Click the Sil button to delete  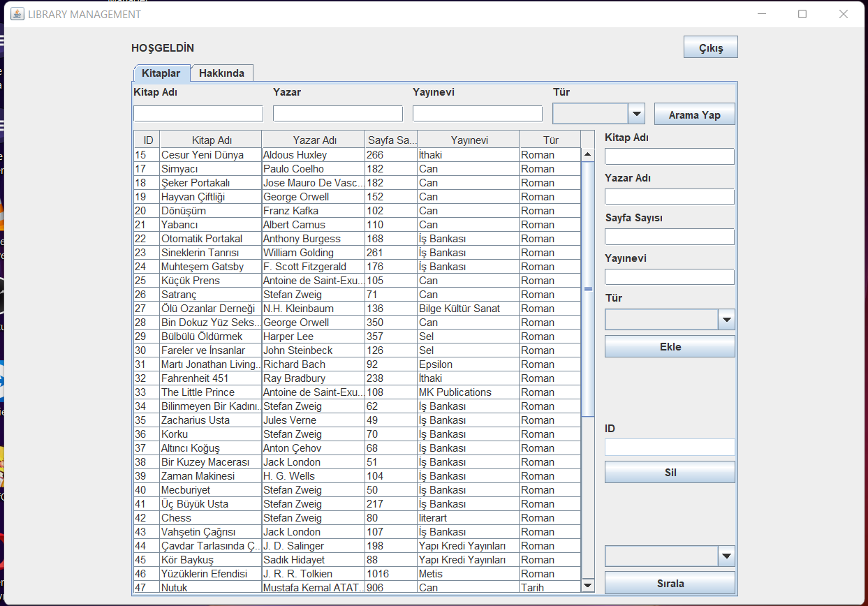coord(669,471)
